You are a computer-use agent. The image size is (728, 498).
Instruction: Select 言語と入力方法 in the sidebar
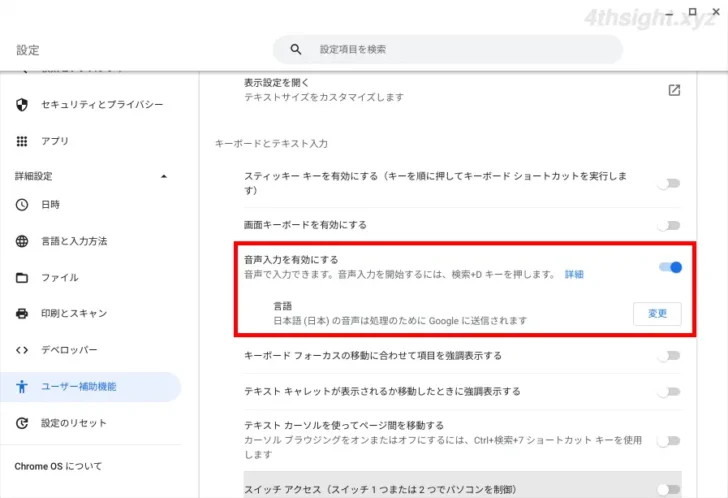pos(91,241)
